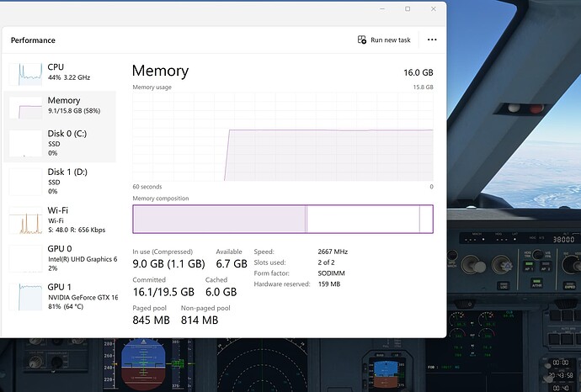Click the Form factor value SODIMM
This screenshot has height=392, width=581.
(331, 273)
